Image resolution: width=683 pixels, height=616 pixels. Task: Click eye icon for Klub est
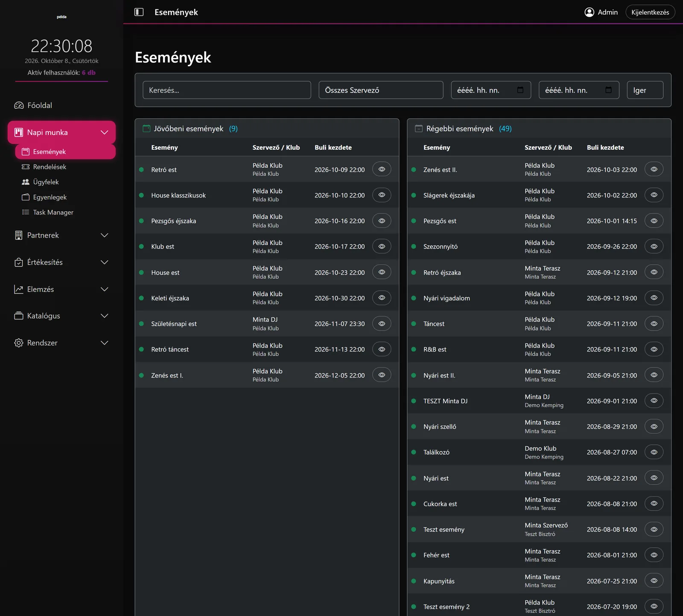(x=382, y=247)
